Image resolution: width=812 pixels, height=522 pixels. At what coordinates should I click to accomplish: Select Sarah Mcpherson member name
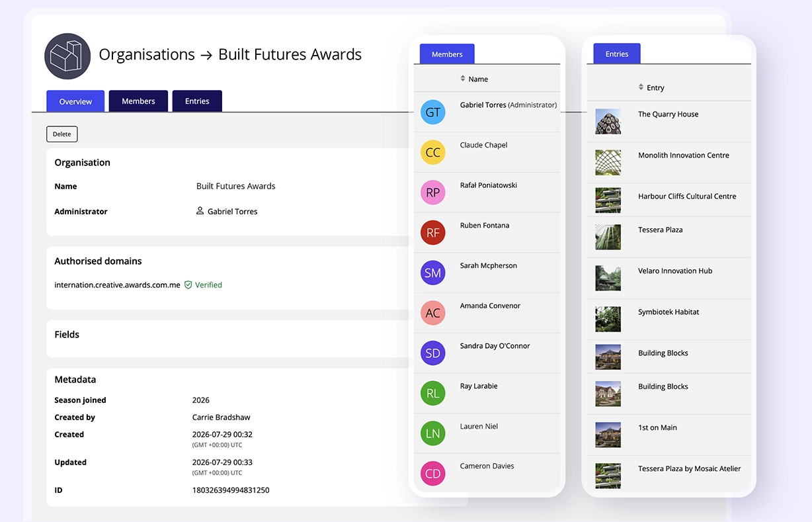[x=489, y=265]
